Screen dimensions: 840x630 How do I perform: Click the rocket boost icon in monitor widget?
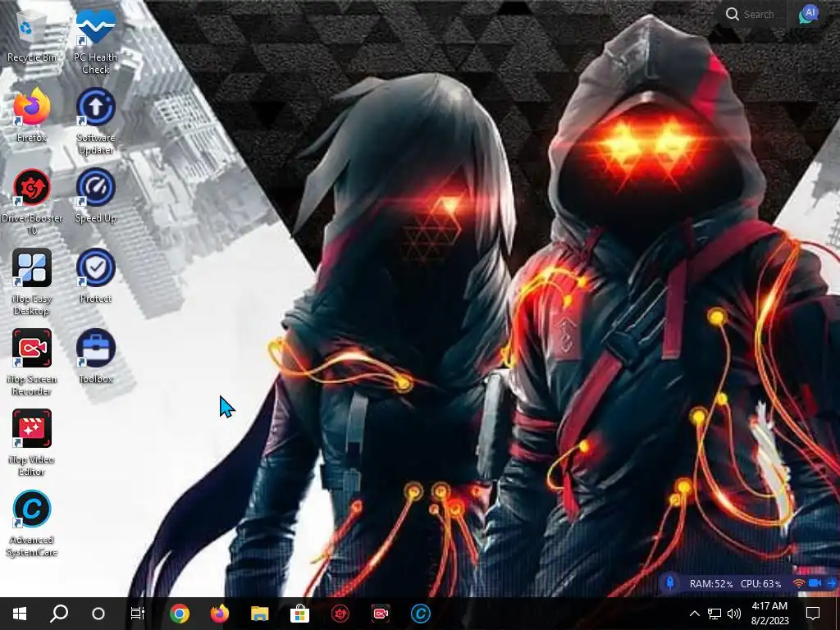pyautogui.click(x=669, y=583)
